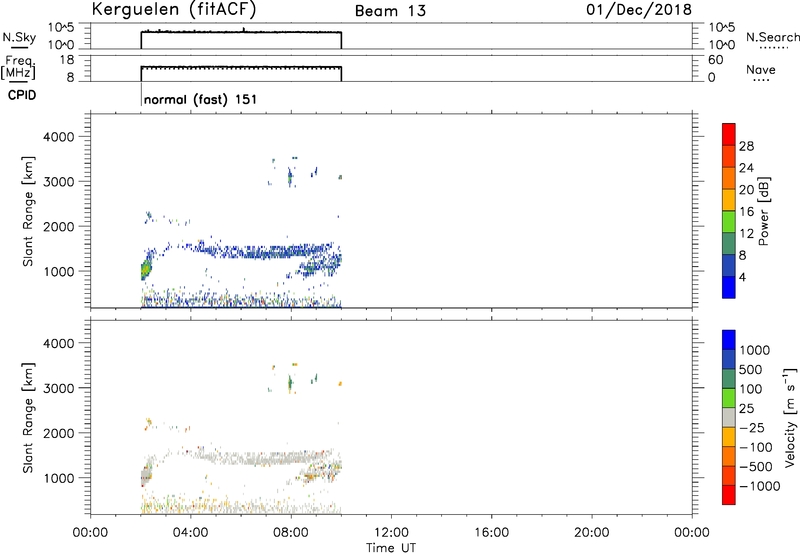This screenshot has height=554, width=800.
Task: Click the 'Freq. [MHz]' axis label
Action: [19, 68]
